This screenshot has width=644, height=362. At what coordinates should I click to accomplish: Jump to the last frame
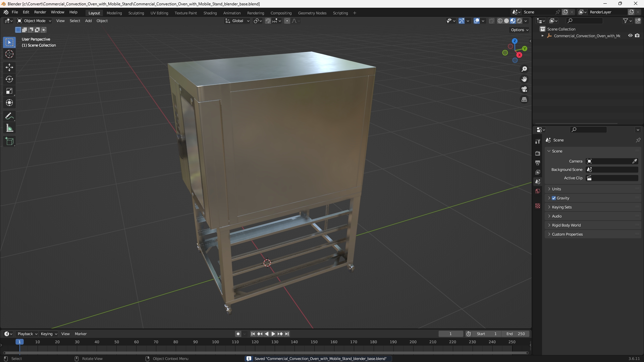[x=287, y=334]
